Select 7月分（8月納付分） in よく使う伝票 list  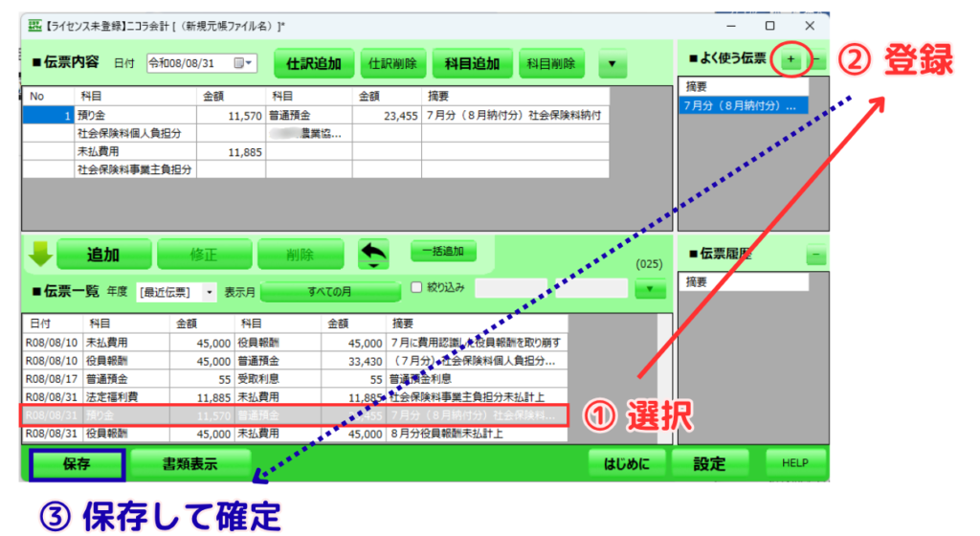744,105
